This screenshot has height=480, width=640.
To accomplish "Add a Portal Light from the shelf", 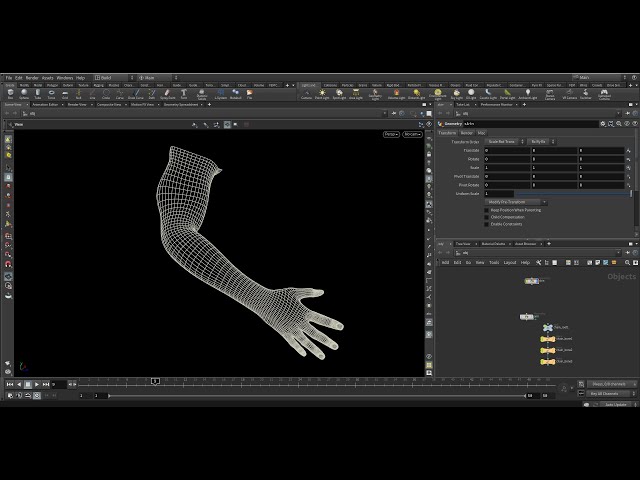I will coord(507,94).
